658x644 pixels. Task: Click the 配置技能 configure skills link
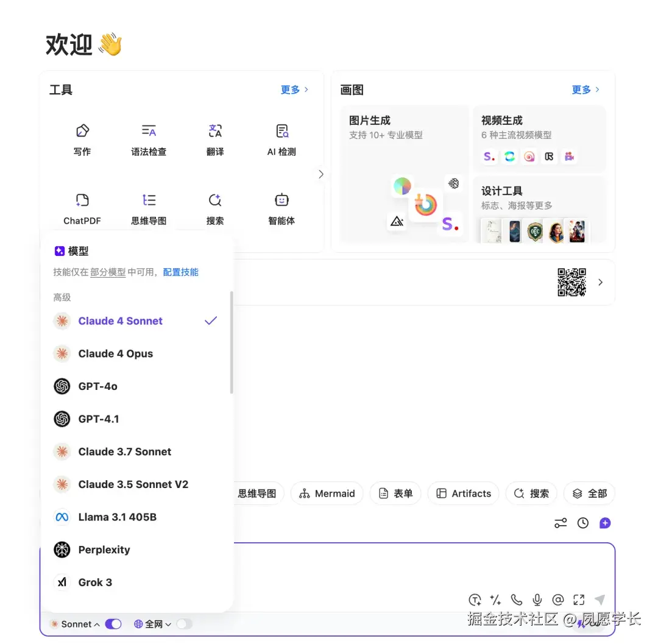[180, 272]
